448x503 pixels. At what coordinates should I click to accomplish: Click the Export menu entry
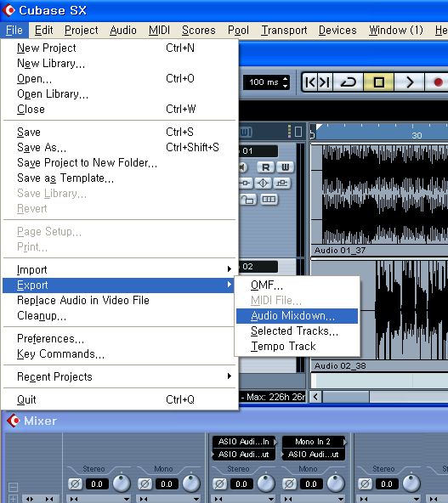(118, 285)
